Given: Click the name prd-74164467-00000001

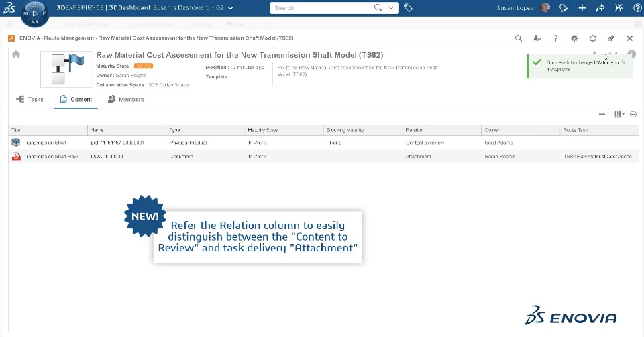Looking at the screenshot, I should [x=117, y=143].
